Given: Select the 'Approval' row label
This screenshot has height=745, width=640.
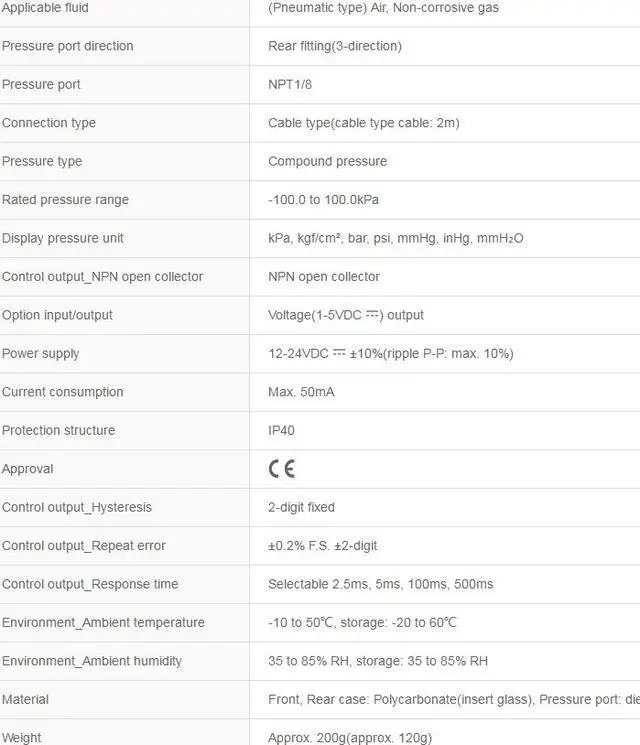Looking at the screenshot, I should pos(28,469).
